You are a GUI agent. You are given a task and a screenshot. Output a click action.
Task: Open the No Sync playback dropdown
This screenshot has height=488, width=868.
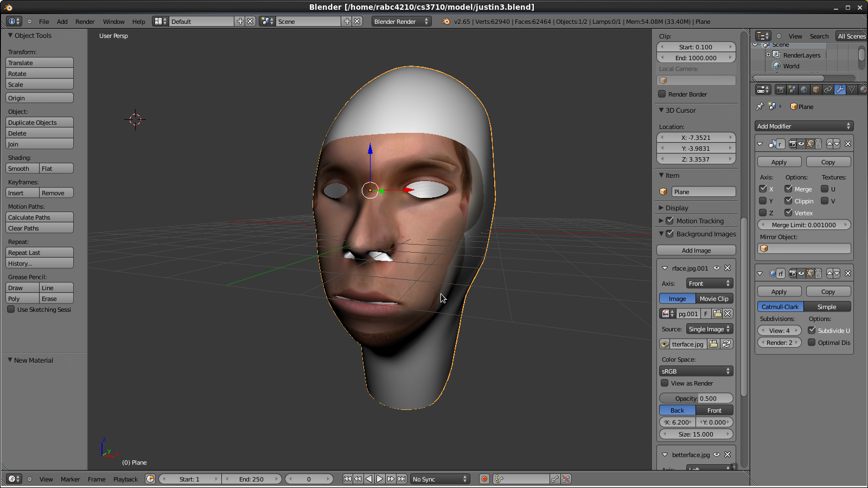point(440,479)
